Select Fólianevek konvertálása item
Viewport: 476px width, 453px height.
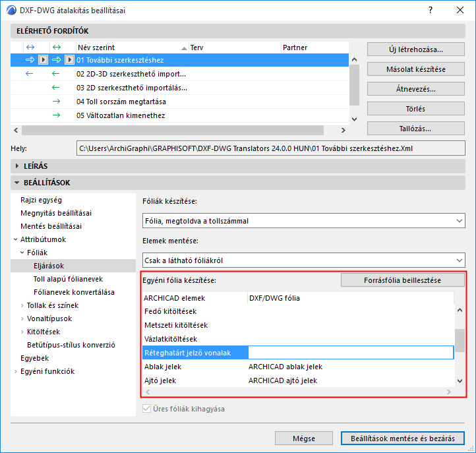pos(74,292)
